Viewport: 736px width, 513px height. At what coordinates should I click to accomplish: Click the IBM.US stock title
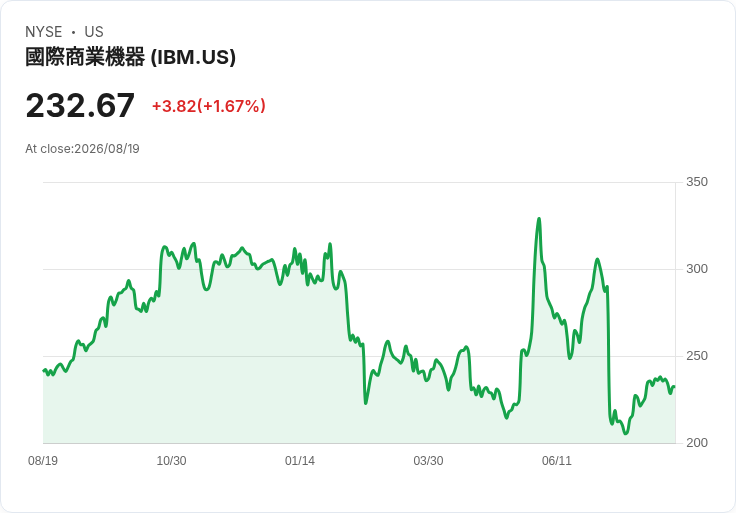[x=130, y=57]
